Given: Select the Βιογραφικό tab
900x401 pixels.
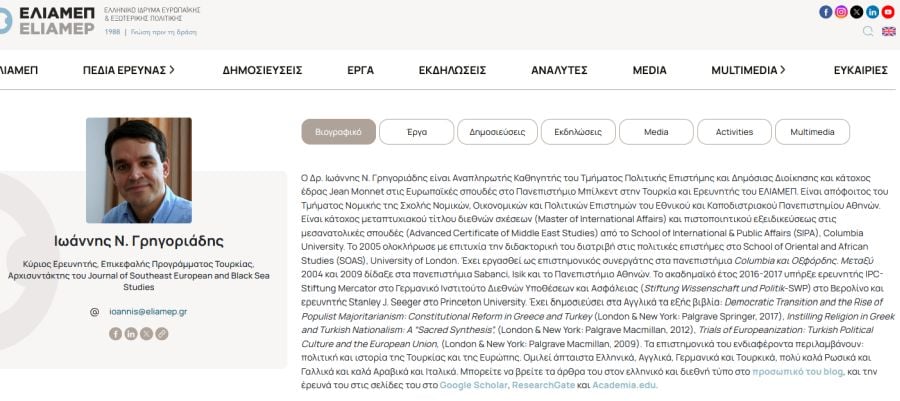Looking at the screenshot, I should click(339, 132).
